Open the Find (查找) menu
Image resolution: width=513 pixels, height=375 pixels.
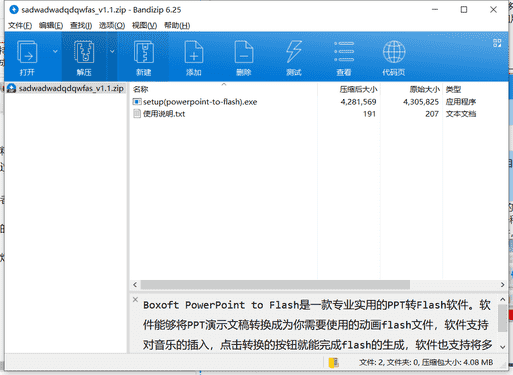pyautogui.click(x=81, y=26)
